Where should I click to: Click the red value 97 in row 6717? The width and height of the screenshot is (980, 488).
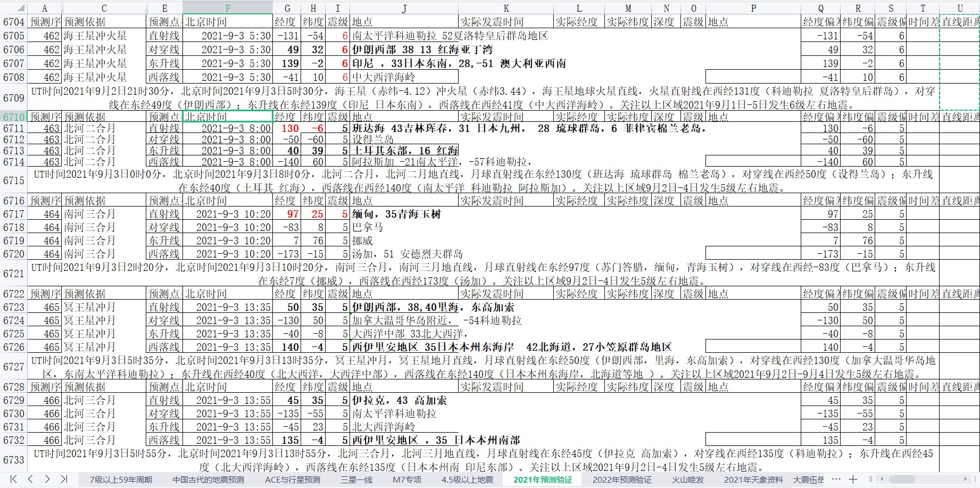click(287, 214)
